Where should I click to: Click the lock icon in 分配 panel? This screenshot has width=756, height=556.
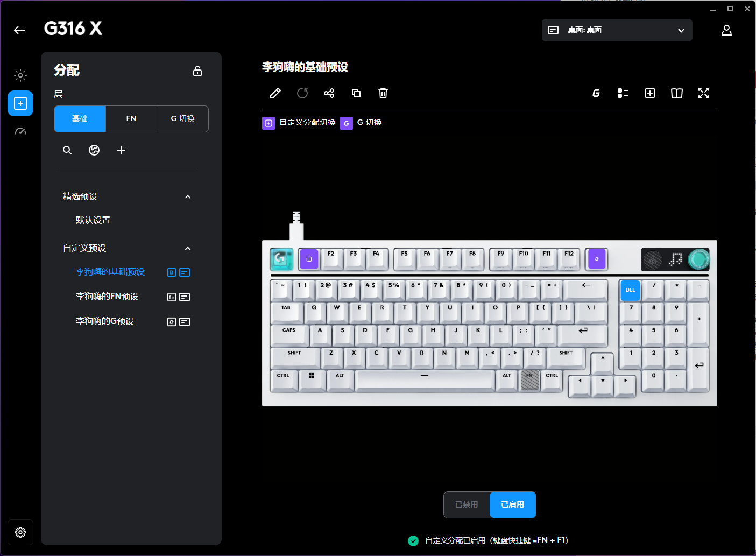(197, 71)
